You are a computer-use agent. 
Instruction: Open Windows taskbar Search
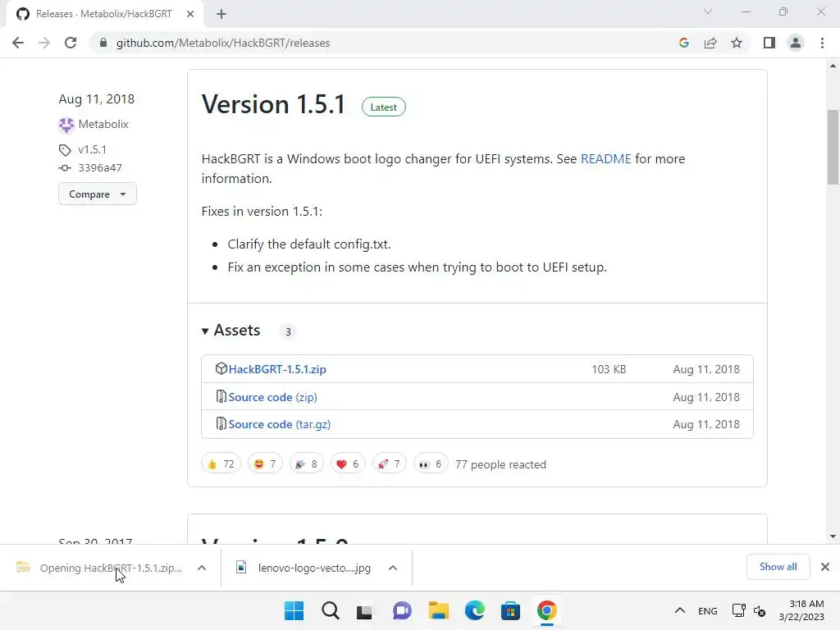click(330, 610)
